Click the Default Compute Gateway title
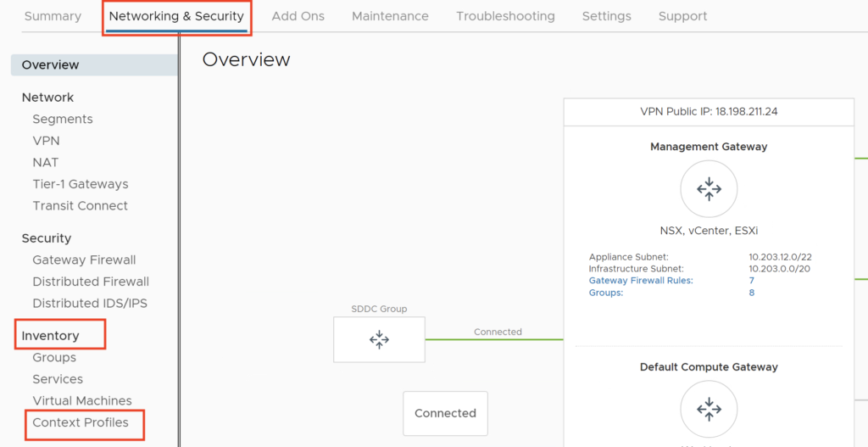Screen dimensions: 868x447 click(709, 367)
